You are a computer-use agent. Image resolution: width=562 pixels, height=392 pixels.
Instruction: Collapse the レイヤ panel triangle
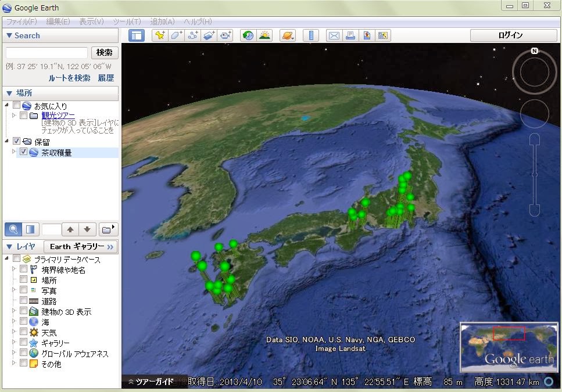[9, 247]
